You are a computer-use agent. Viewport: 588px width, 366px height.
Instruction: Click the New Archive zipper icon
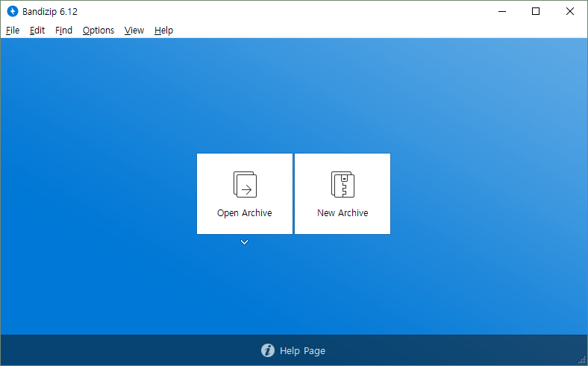click(343, 184)
